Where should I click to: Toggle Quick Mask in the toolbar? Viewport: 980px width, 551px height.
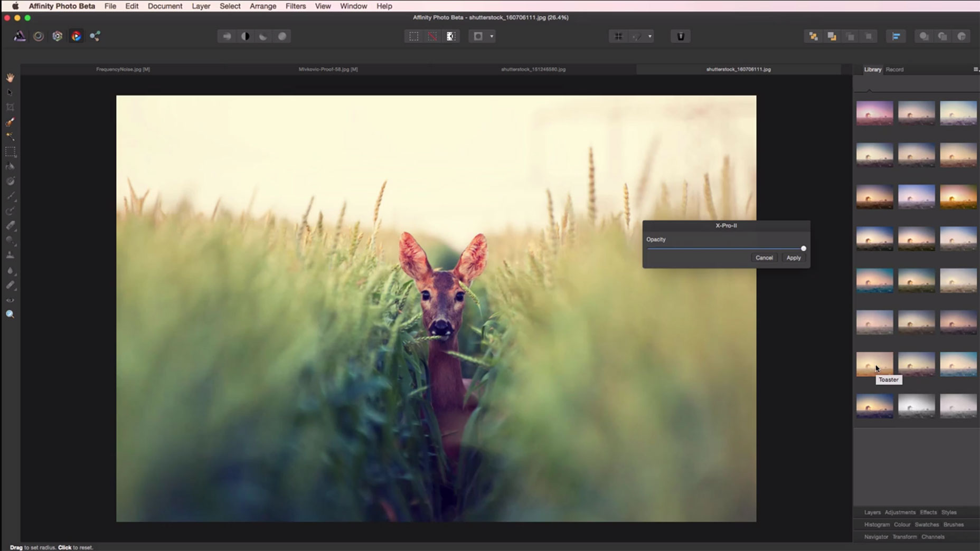(x=478, y=36)
